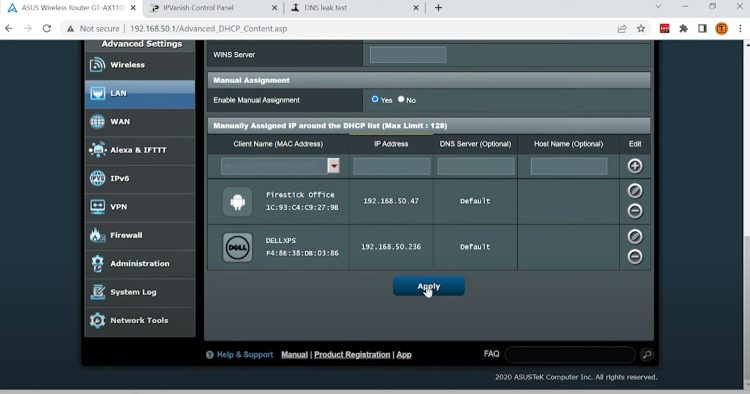
Task: Go back in browser history
Action: tap(9, 29)
